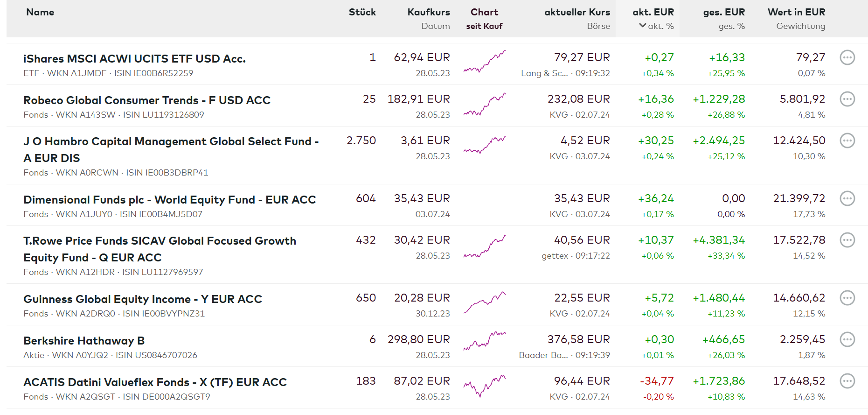The image size is (868, 415).
Task: Click the ACATIS Datini Valueflex sparkline chart
Action: coord(484,386)
